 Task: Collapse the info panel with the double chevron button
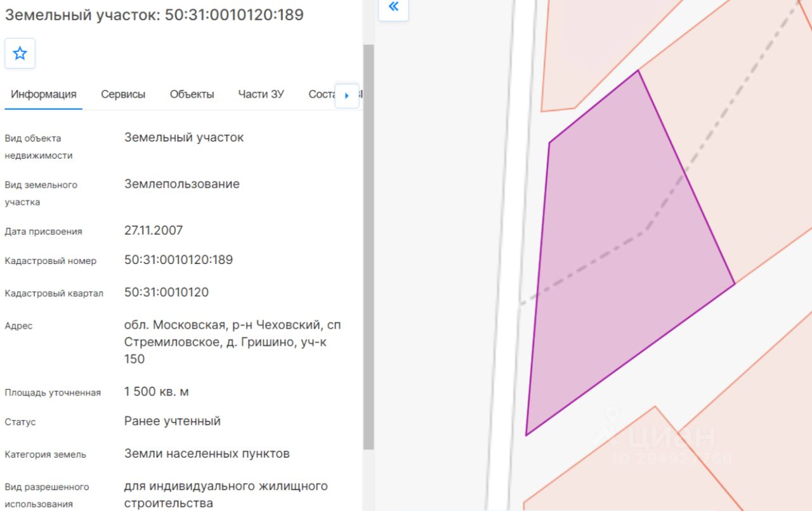(393, 8)
